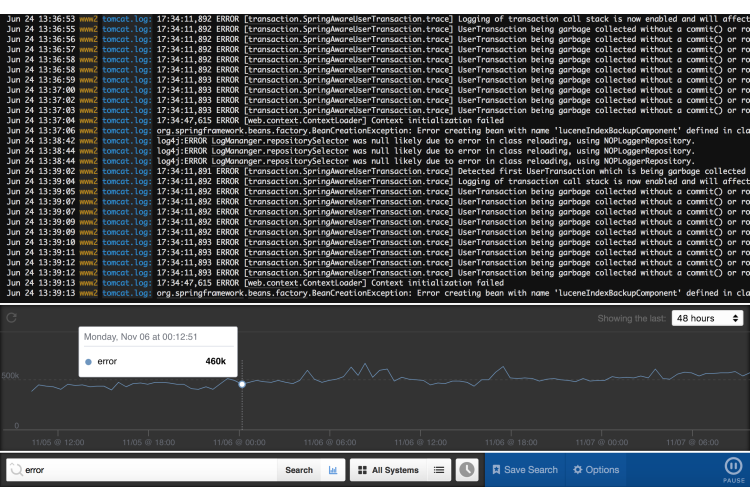This screenshot has height=500, width=750.
Task: Click the magnifier icon in the search box
Action: pyautogui.click(x=15, y=470)
